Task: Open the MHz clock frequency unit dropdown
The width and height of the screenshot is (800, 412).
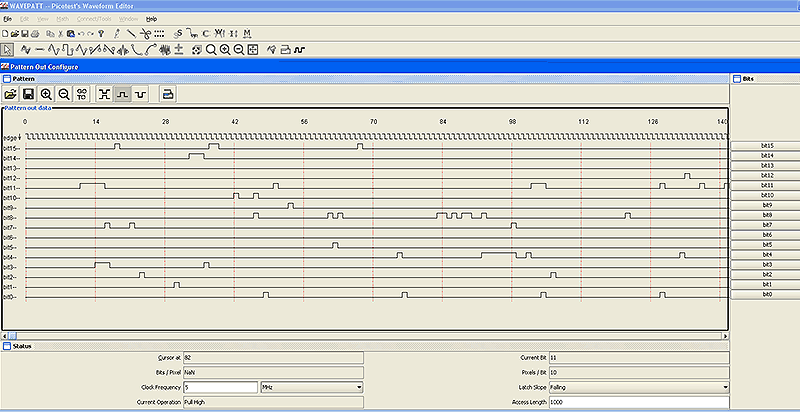Action: (x=310, y=386)
